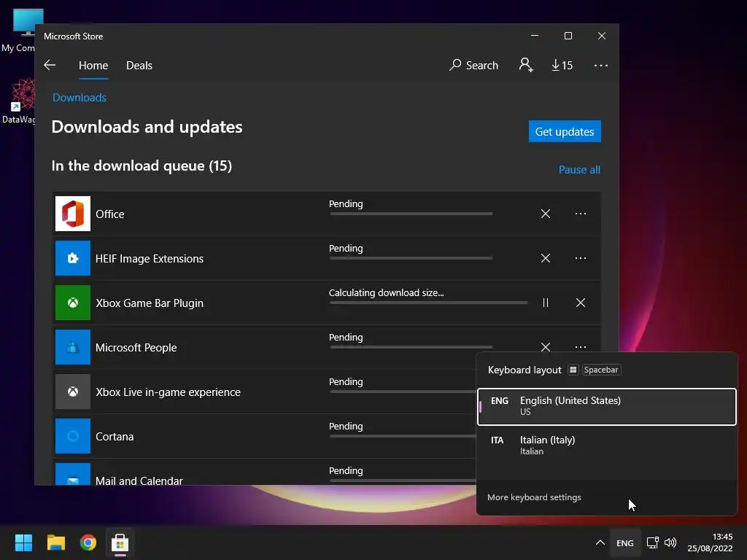Open more options for Microsoft People
This screenshot has height=560, width=747.
[x=580, y=347]
